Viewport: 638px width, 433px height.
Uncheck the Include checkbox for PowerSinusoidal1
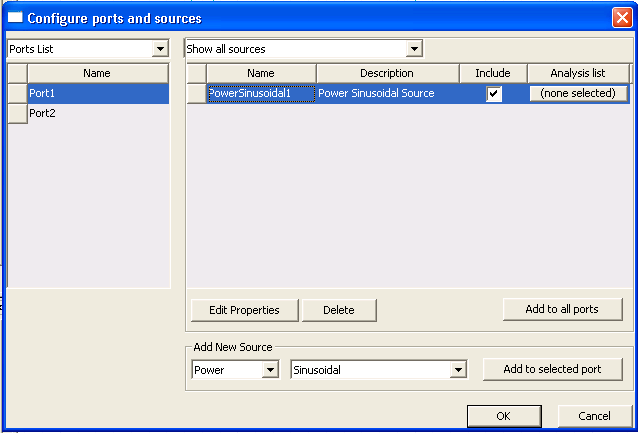click(x=494, y=94)
